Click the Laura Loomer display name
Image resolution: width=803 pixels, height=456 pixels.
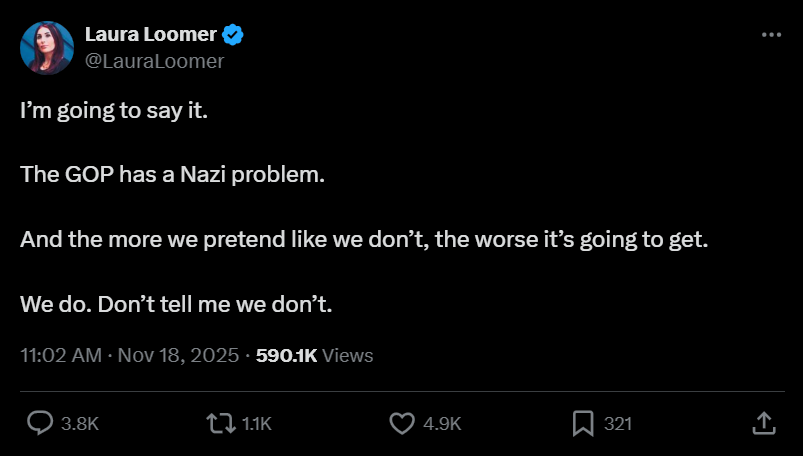coord(150,35)
